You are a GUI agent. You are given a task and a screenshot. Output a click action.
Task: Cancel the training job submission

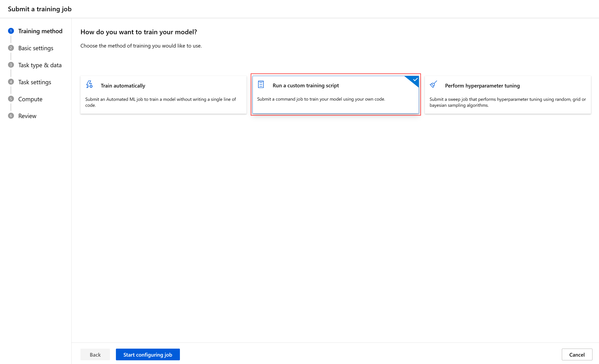[x=577, y=354]
